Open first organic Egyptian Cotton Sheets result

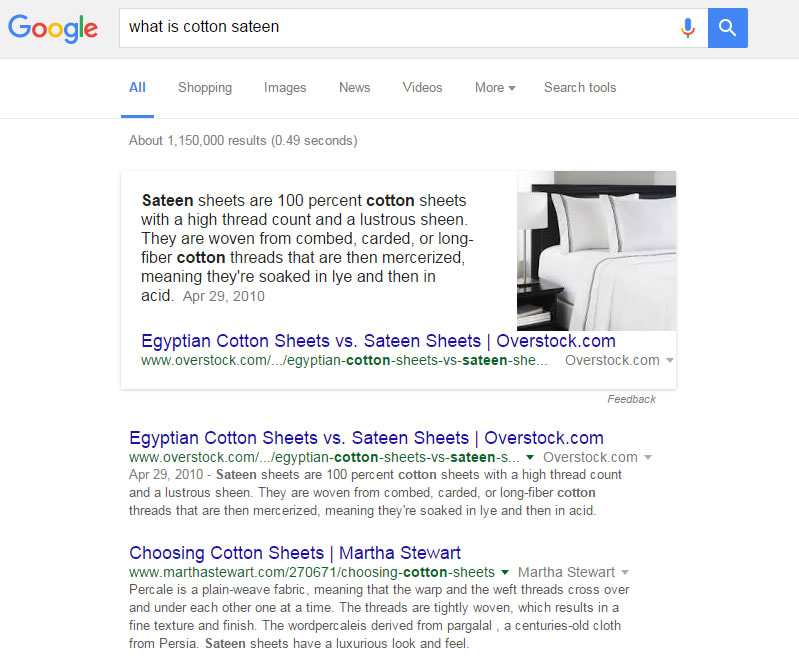tap(366, 438)
